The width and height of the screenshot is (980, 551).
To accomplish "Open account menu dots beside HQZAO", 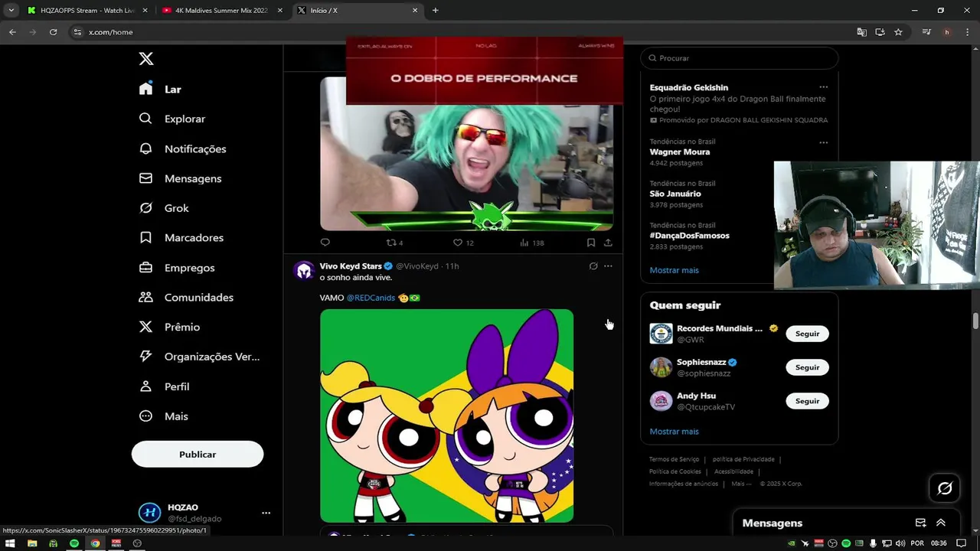I will pos(266,513).
